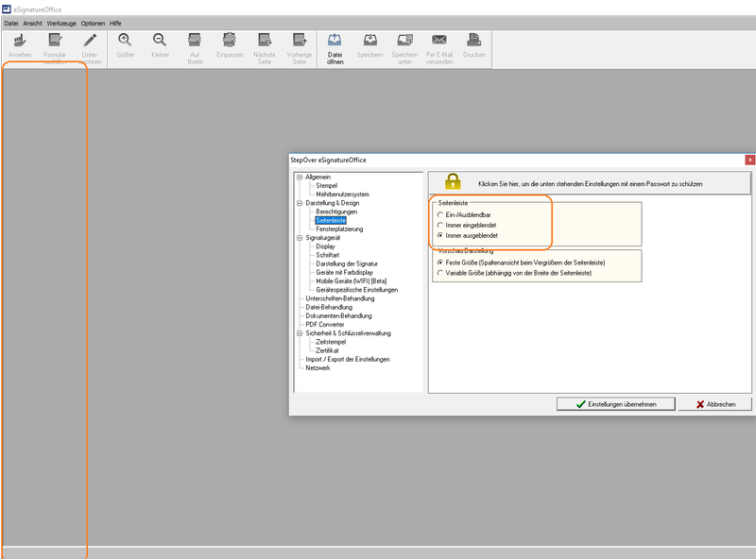The image size is (756, 559).
Task: Choose Variable Größe preview option
Action: point(439,272)
